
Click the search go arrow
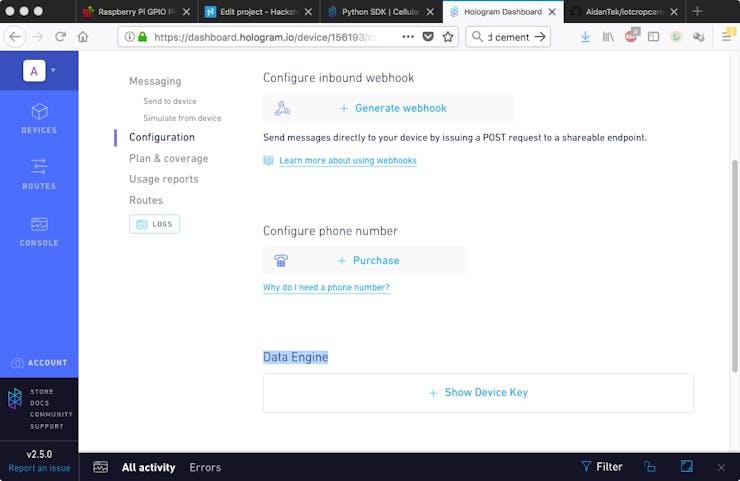[x=540, y=37]
